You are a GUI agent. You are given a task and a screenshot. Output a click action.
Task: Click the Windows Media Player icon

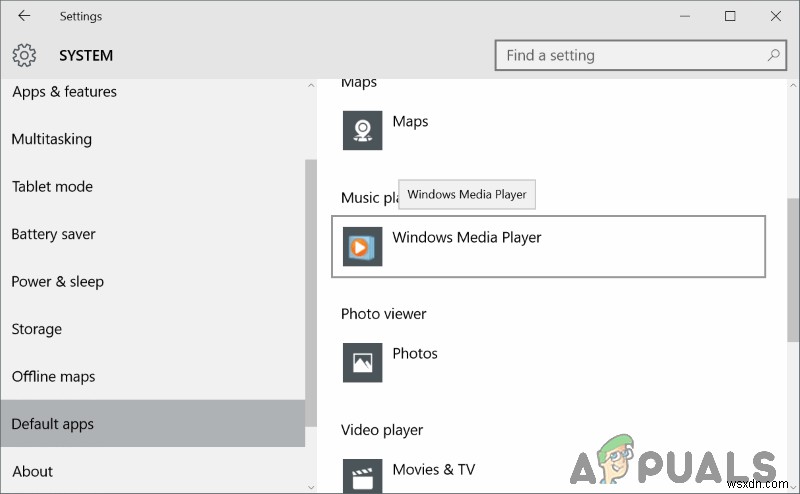362,246
